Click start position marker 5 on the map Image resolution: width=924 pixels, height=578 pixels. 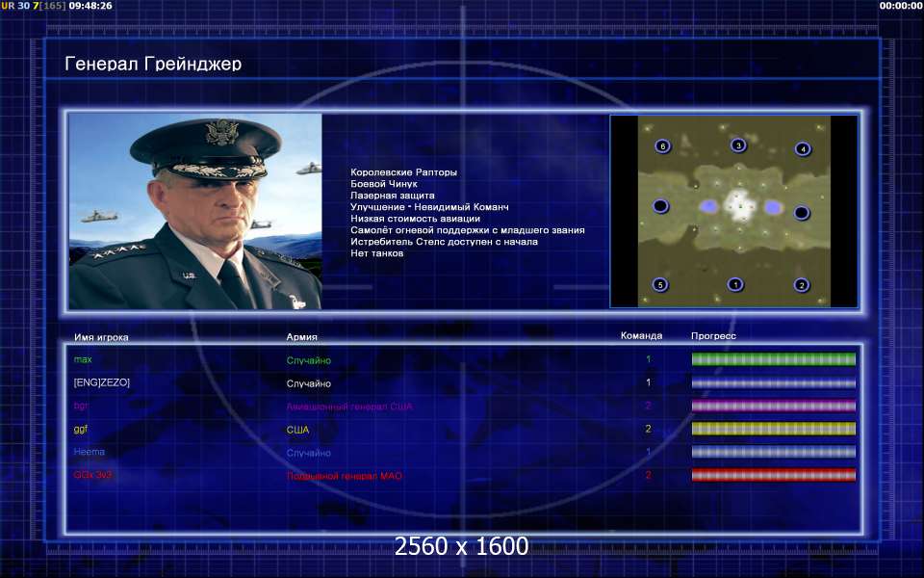[660, 285]
